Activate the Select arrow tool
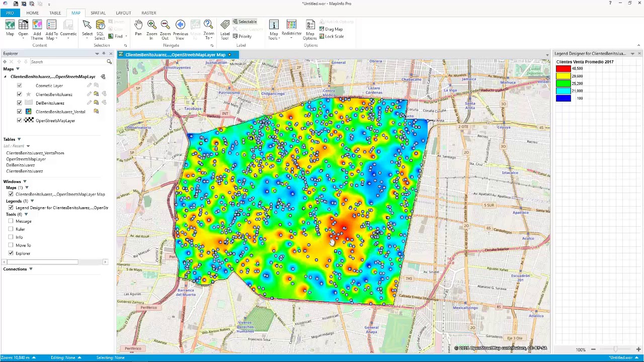Image resolution: width=644 pixels, height=362 pixels. 87,28
